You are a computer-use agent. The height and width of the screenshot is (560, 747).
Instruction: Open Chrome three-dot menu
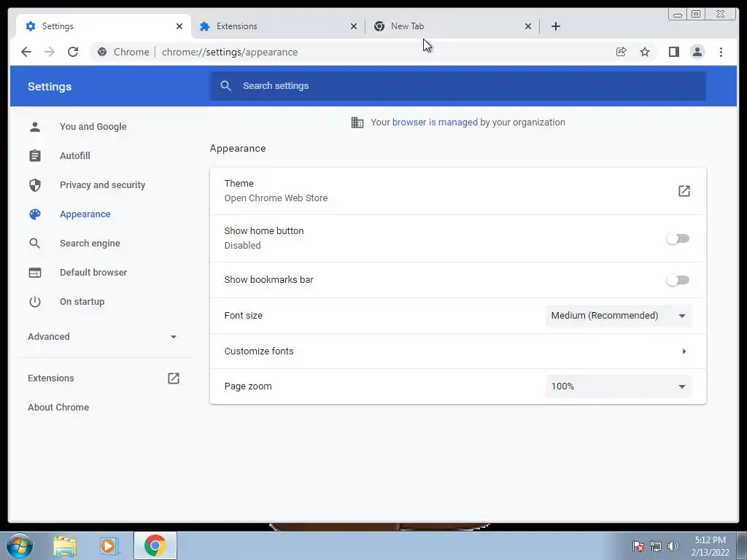coord(721,52)
